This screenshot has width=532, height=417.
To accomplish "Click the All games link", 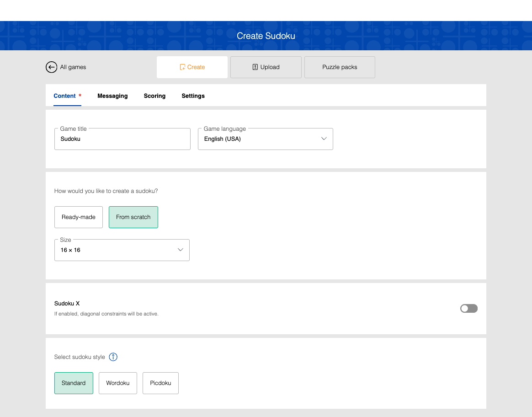I will click(73, 67).
